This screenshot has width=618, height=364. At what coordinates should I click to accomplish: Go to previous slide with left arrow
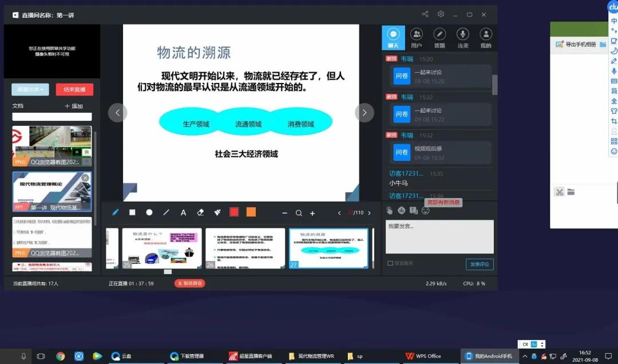click(x=117, y=113)
